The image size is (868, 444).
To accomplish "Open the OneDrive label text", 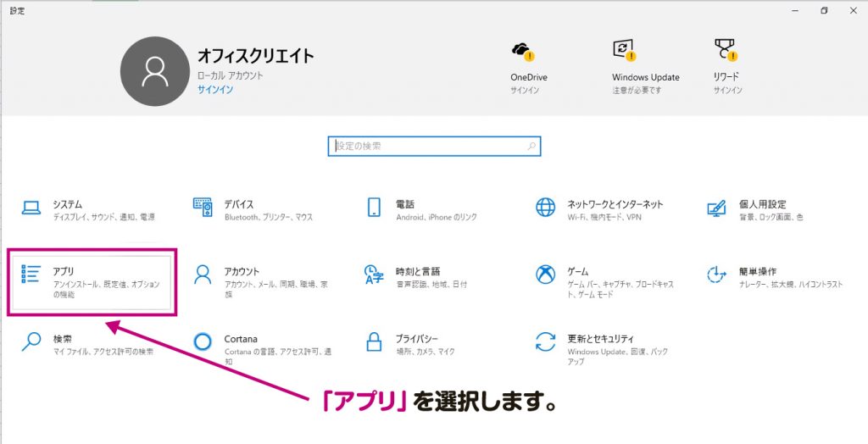I will click(x=529, y=77).
